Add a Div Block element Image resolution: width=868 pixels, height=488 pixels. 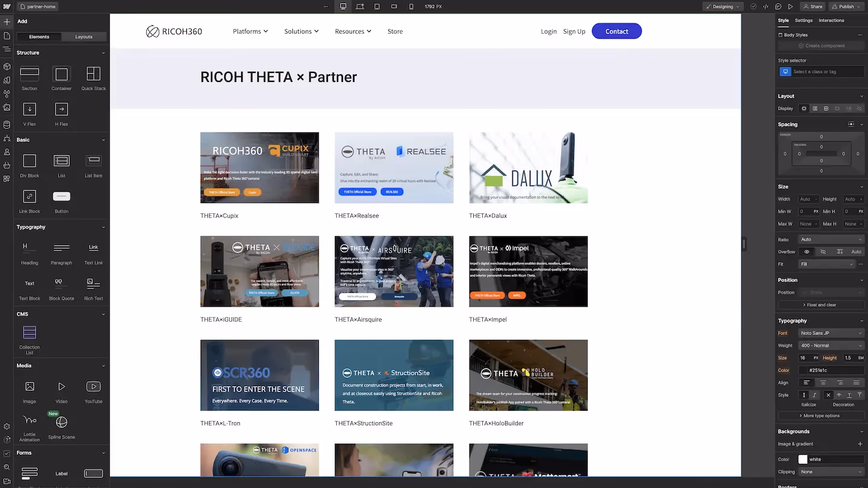[30, 165]
